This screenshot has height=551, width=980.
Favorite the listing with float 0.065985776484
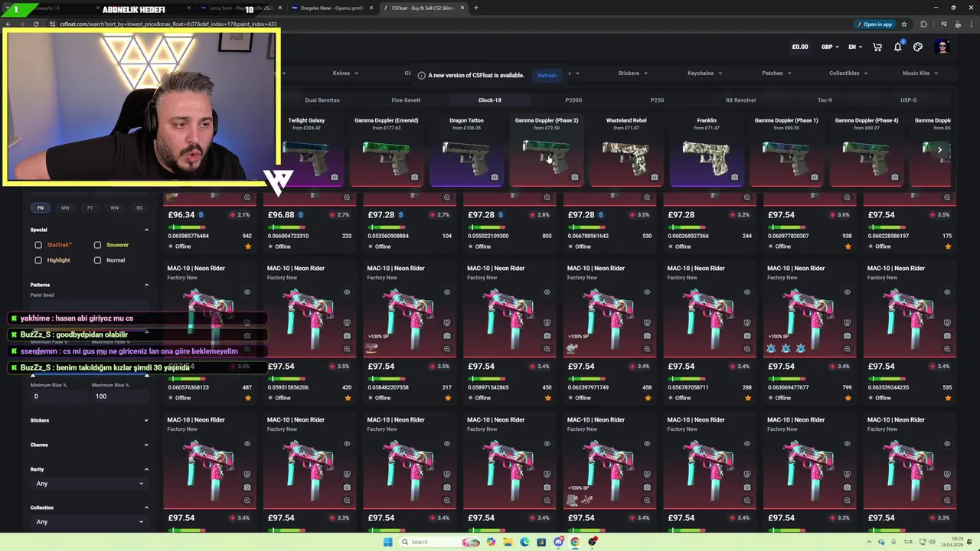247,246
